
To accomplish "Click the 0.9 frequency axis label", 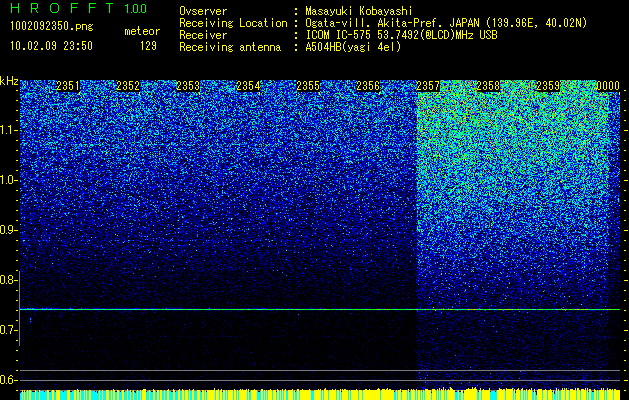I will pos(9,230).
